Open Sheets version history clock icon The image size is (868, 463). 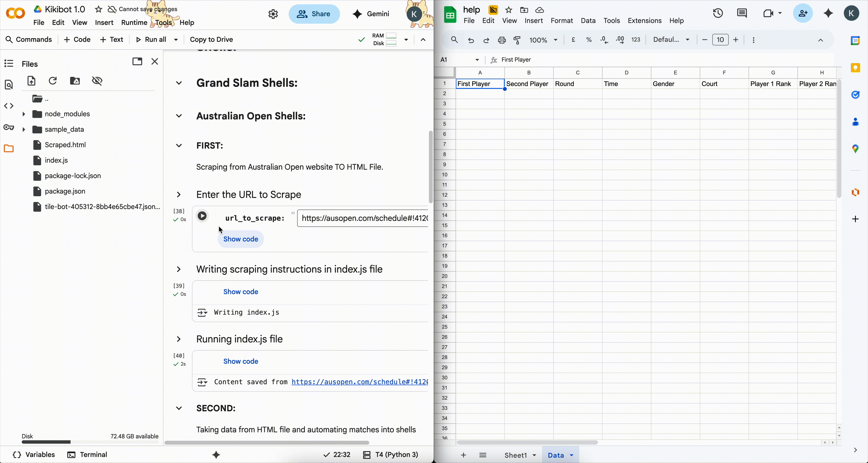click(718, 14)
